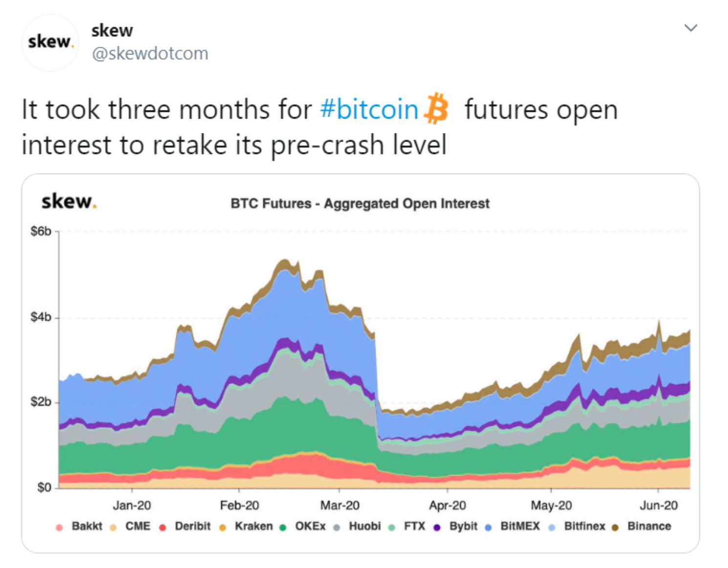Viewport: 728px width, 568px height.
Task: Click the Bitfinex legend dot
Action: 552,527
